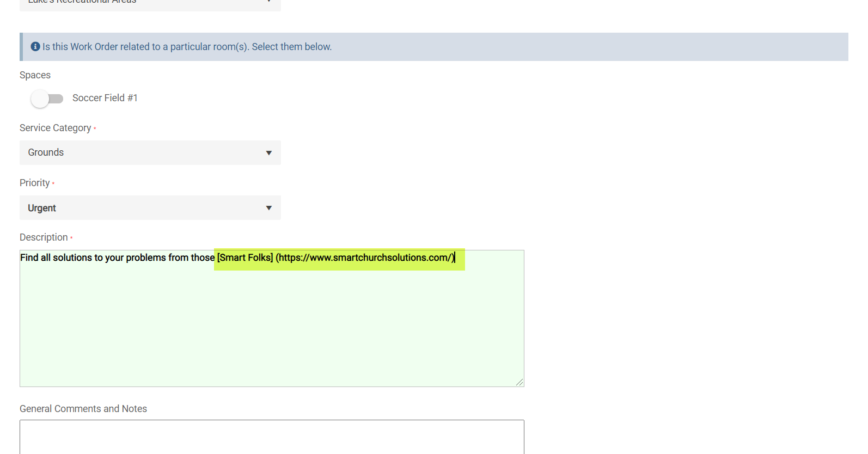Open the Priority dropdown showing Urgent

coord(150,208)
